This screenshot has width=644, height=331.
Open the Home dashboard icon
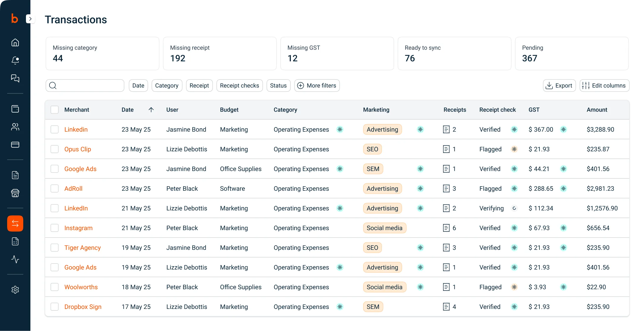[x=15, y=42]
